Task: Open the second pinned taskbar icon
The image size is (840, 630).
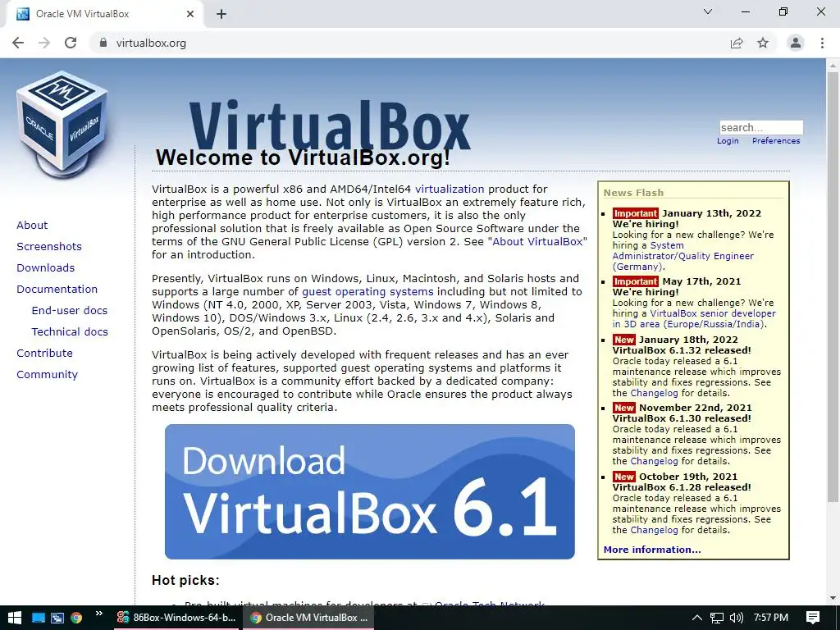Action: point(57,618)
